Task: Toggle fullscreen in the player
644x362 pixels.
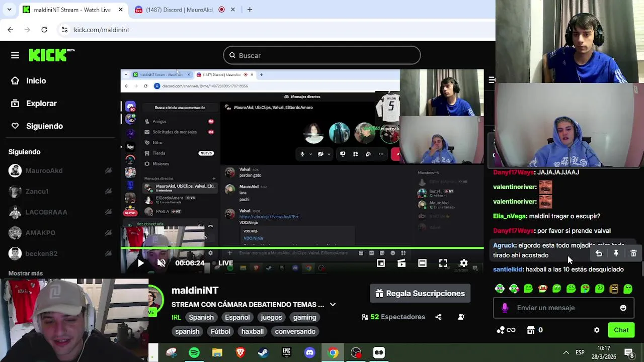Action: tap(443, 263)
